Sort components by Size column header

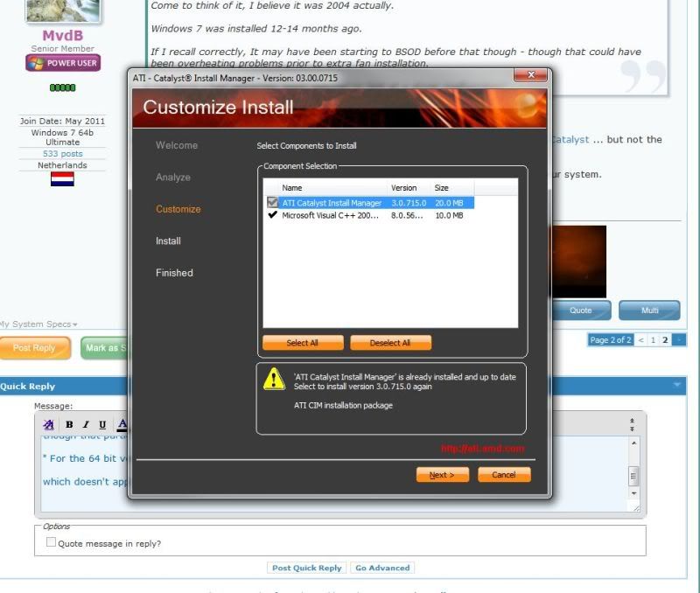(x=442, y=188)
